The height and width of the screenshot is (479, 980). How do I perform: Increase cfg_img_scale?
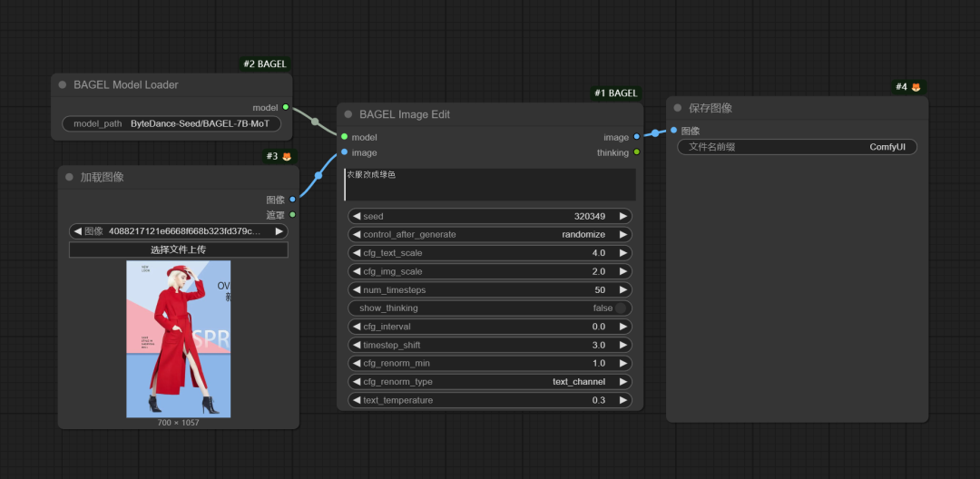click(622, 271)
